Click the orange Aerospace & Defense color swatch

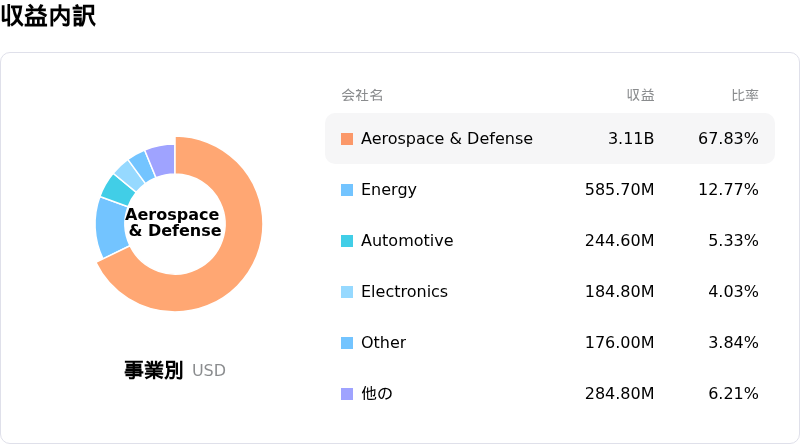coord(347,139)
